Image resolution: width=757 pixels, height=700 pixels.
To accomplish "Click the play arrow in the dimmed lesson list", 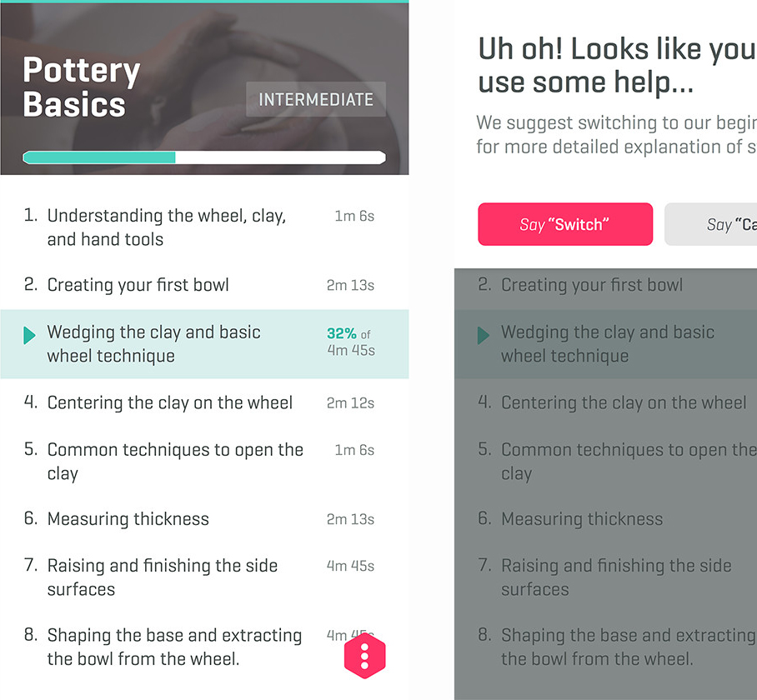I will [x=483, y=336].
